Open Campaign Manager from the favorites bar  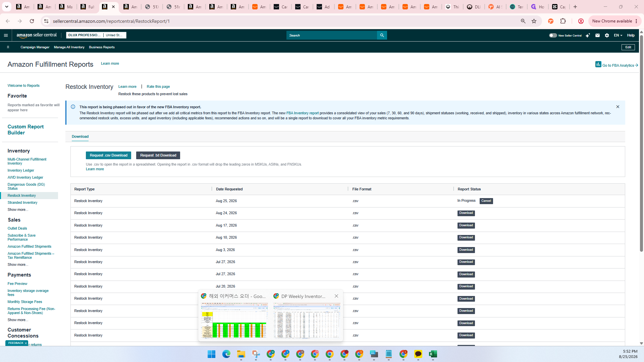(x=35, y=47)
